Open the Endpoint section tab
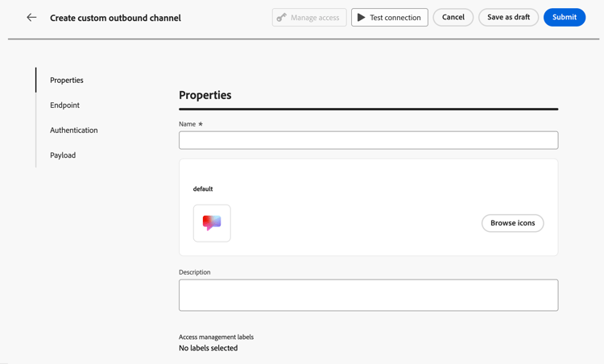Viewport: 604px width, 364px height. [64, 105]
